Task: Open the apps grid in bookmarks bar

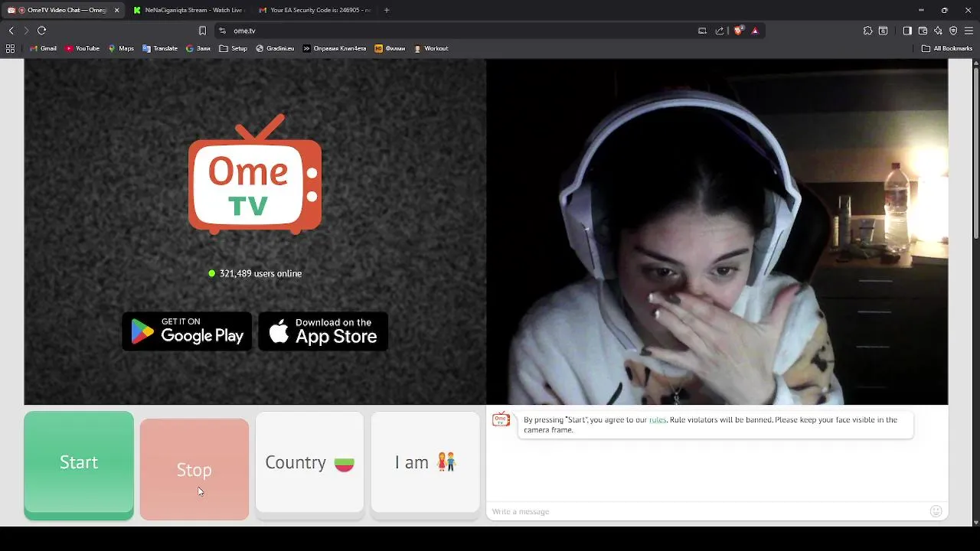Action: (10, 48)
